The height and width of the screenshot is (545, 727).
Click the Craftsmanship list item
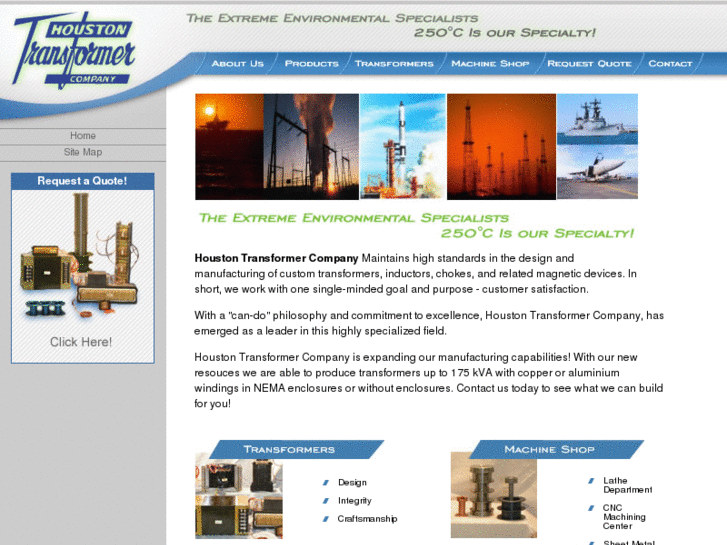367,519
